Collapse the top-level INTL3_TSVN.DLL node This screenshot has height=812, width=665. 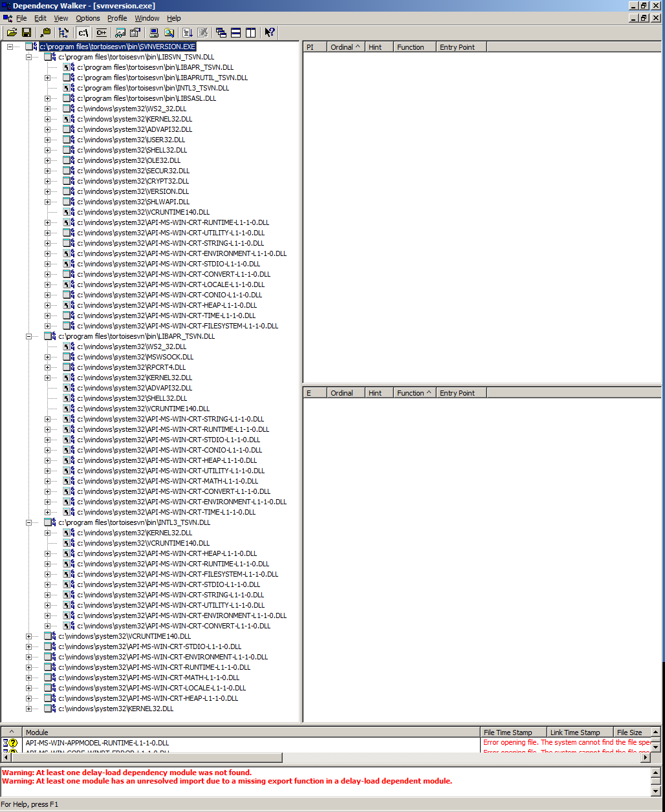tap(28, 522)
